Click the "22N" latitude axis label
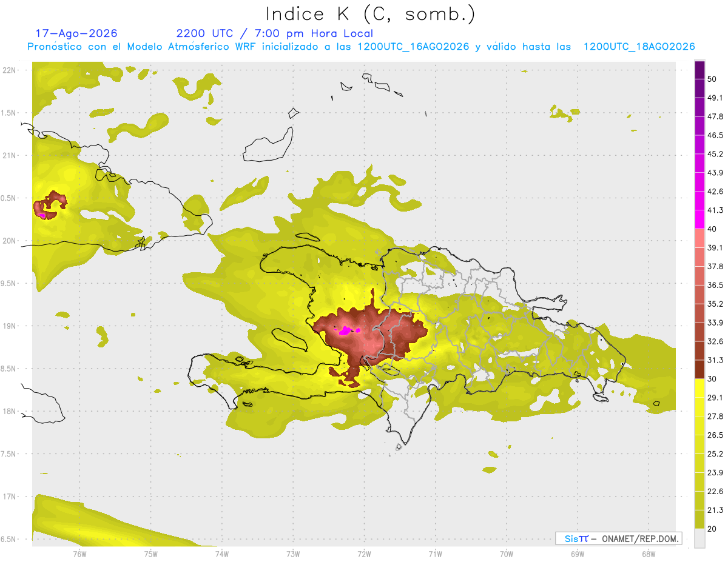This screenshot has width=728, height=562. coord(10,70)
